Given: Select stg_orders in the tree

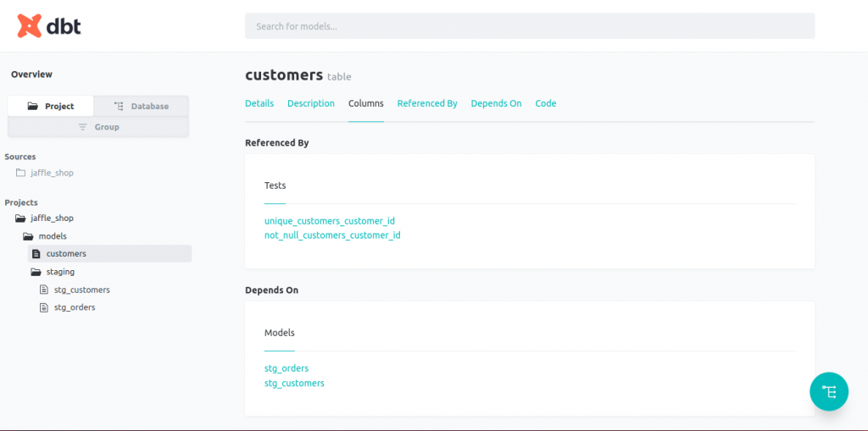Looking at the screenshot, I should point(75,307).
